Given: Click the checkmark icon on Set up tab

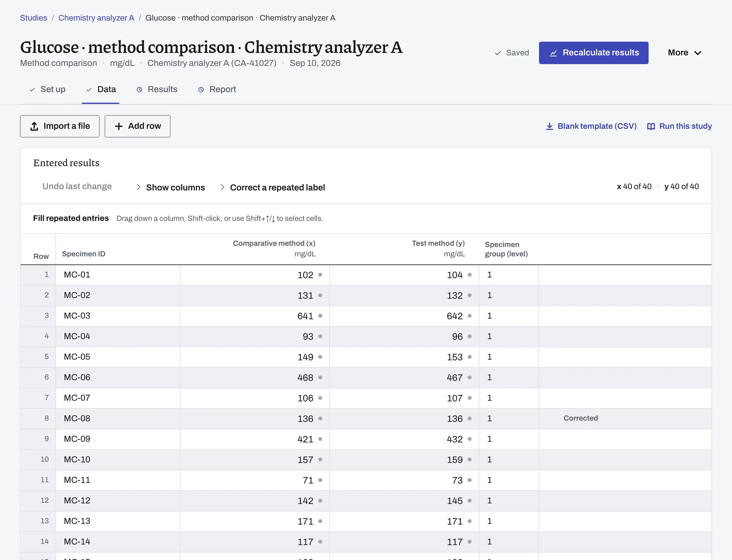Looking at the screenshot, I should coord(32,90).
